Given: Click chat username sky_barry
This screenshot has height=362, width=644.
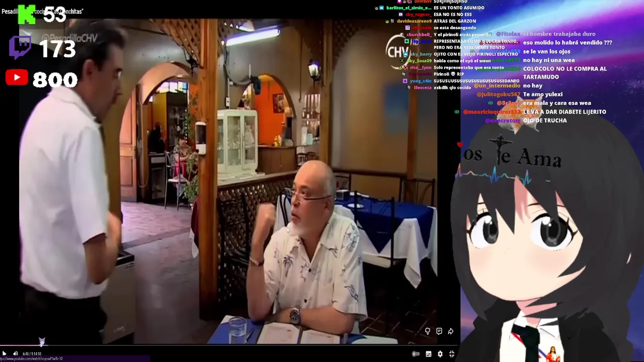Looking at the screenshot, I should tap(421, 54).
